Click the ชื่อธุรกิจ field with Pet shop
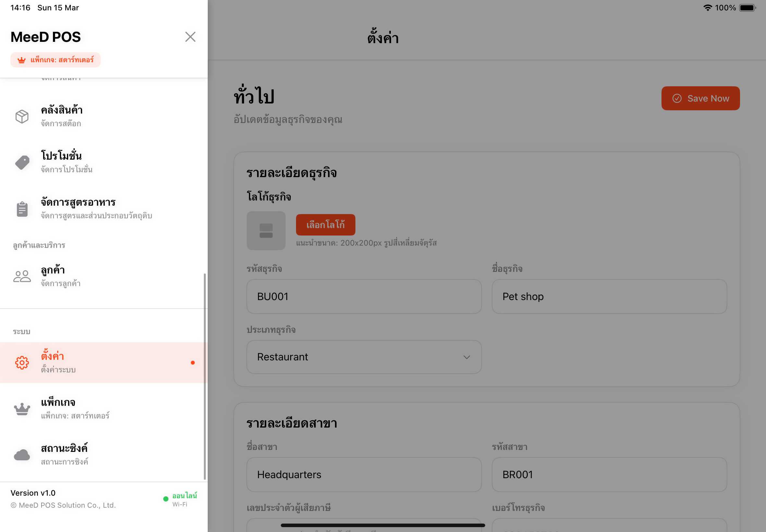766x532 pixels. click(609, 296)
